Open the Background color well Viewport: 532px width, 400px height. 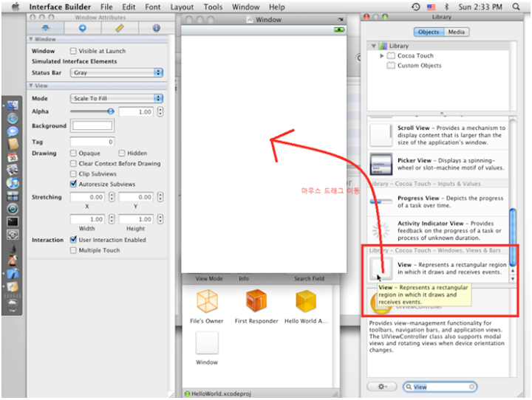(x=92, y=125)
